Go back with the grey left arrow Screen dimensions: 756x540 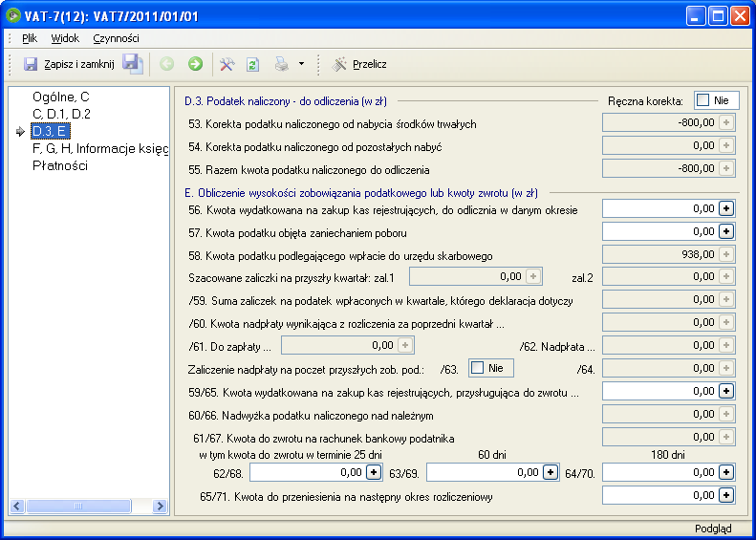(167, 64)
